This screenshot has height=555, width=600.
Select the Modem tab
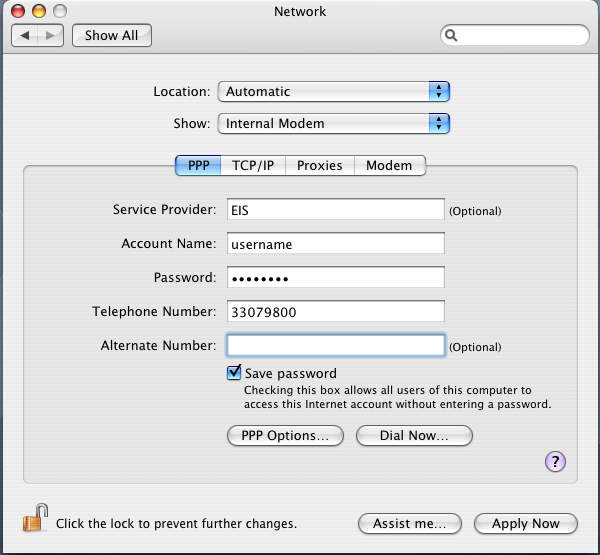click(x=389, y=165)
